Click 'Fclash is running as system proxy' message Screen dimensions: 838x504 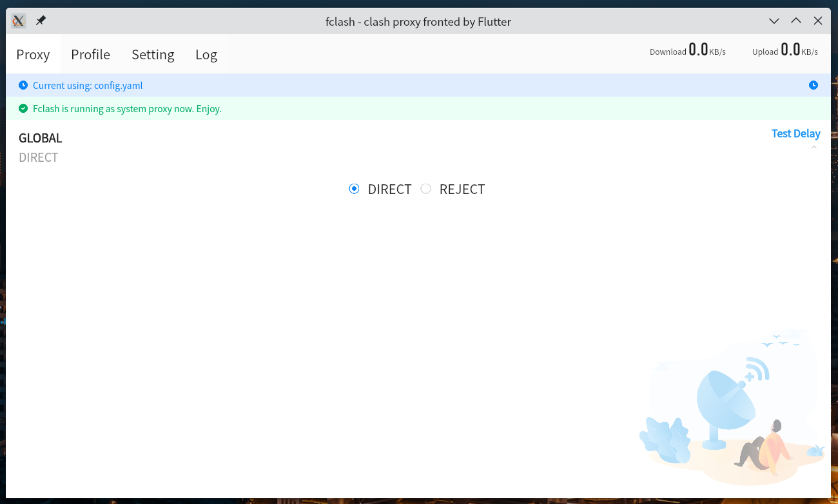(x=127, y=108)
